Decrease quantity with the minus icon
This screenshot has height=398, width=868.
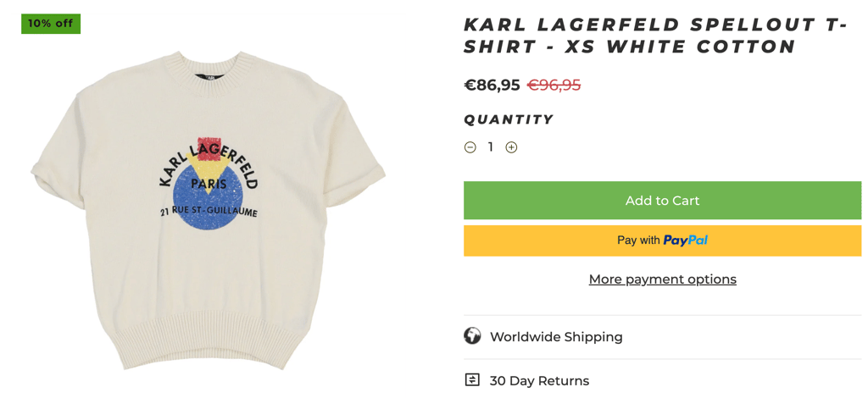470,147
